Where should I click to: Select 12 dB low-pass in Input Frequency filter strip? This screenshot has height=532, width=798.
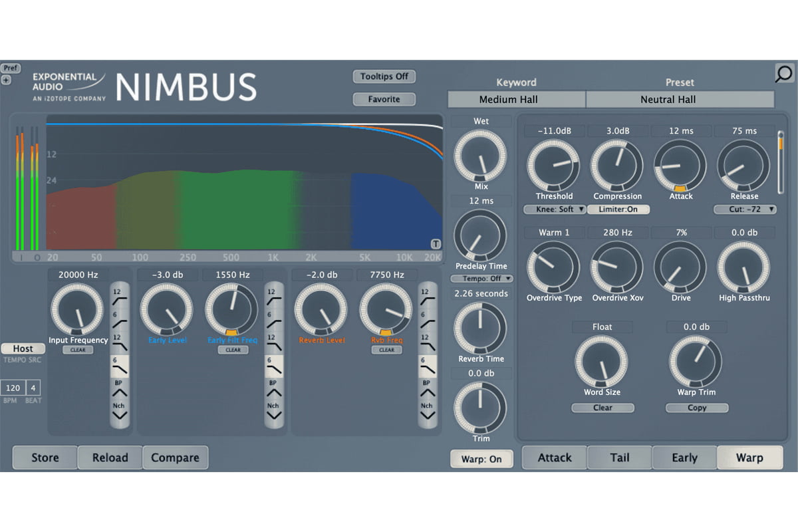point(120,342)
